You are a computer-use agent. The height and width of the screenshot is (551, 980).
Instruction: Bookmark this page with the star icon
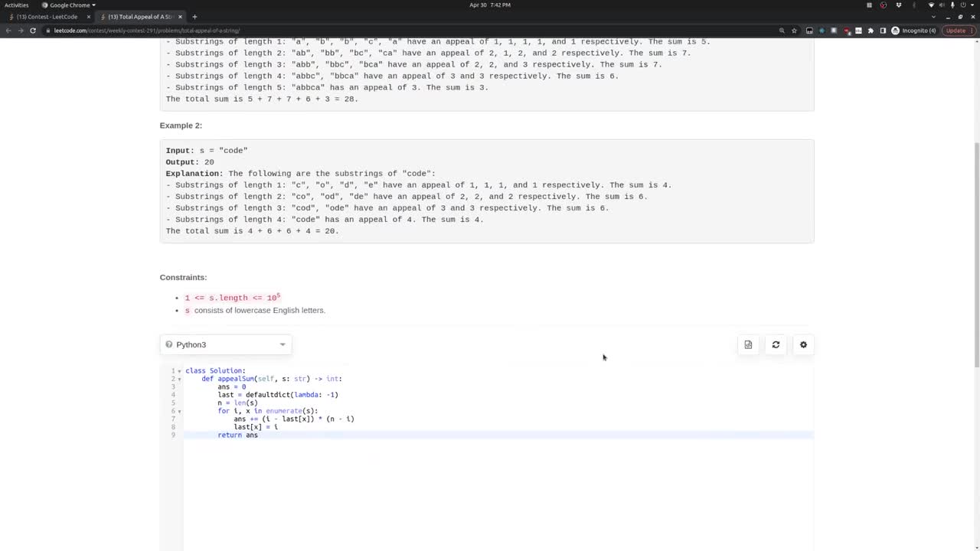click(794, 31)
